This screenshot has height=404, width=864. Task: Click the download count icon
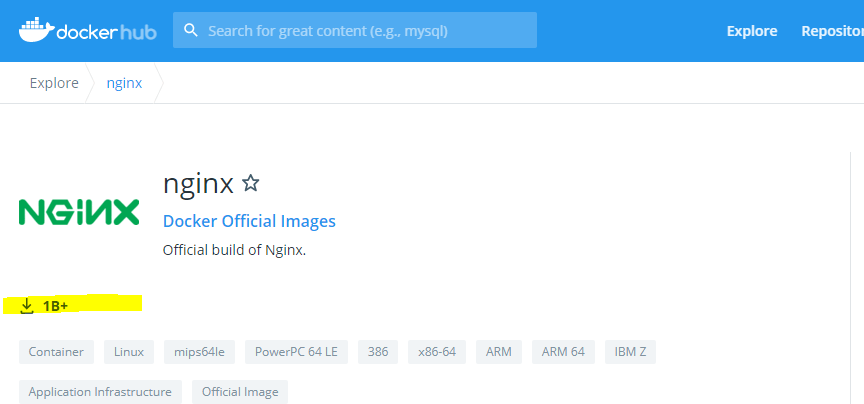coord(27,306)
